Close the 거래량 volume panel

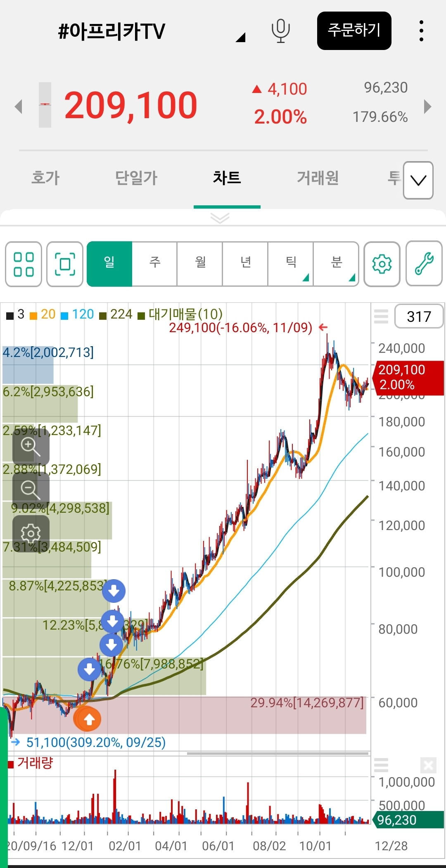click(428, 766)
